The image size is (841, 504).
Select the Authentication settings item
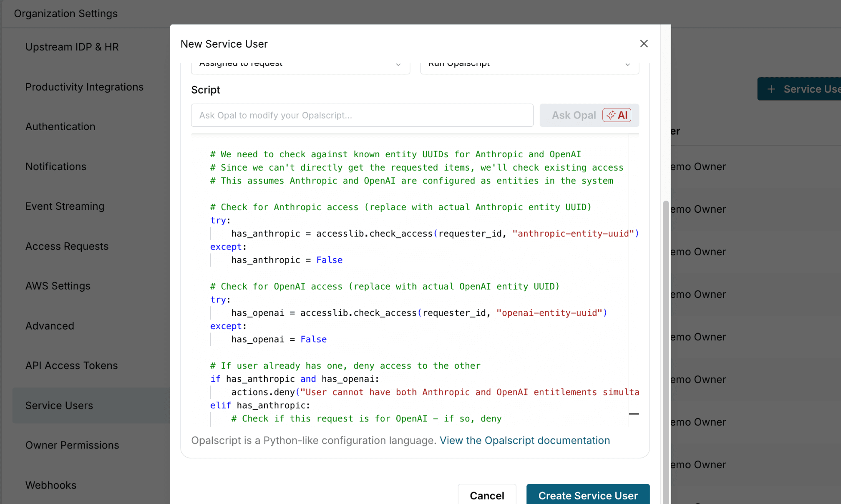(x=60, y=126)
